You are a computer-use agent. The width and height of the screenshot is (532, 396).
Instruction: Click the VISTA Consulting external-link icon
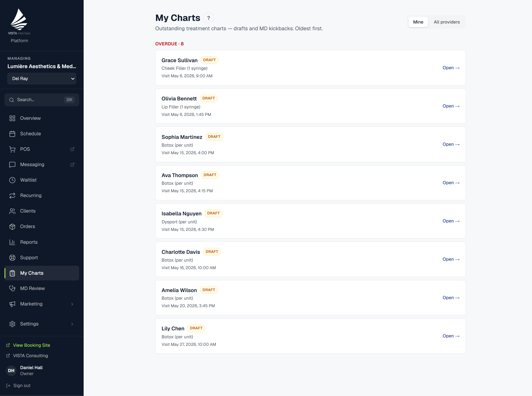click(x=8, y=356)
